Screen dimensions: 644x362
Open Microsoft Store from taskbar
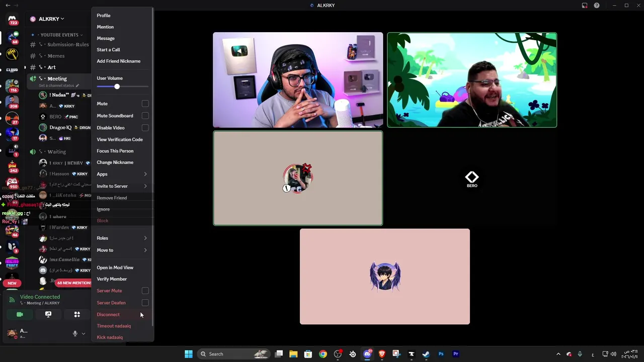[x=308, y=354]
